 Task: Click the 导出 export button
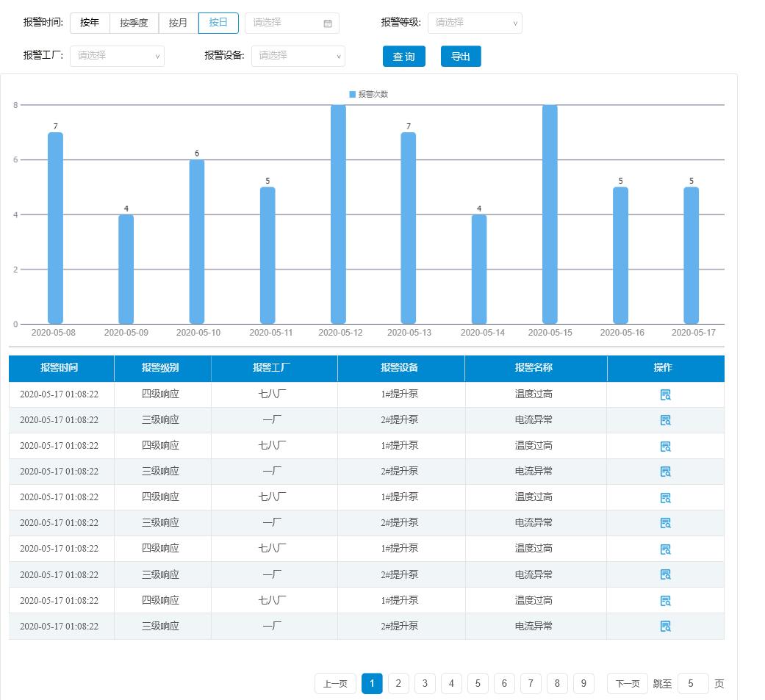[x=461, y=57]
